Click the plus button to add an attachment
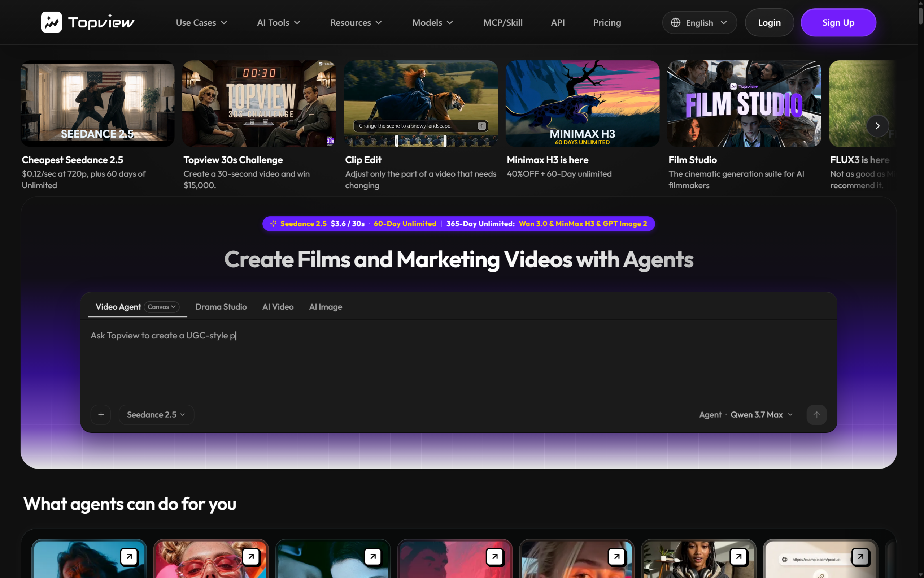 tap(101, 414)
